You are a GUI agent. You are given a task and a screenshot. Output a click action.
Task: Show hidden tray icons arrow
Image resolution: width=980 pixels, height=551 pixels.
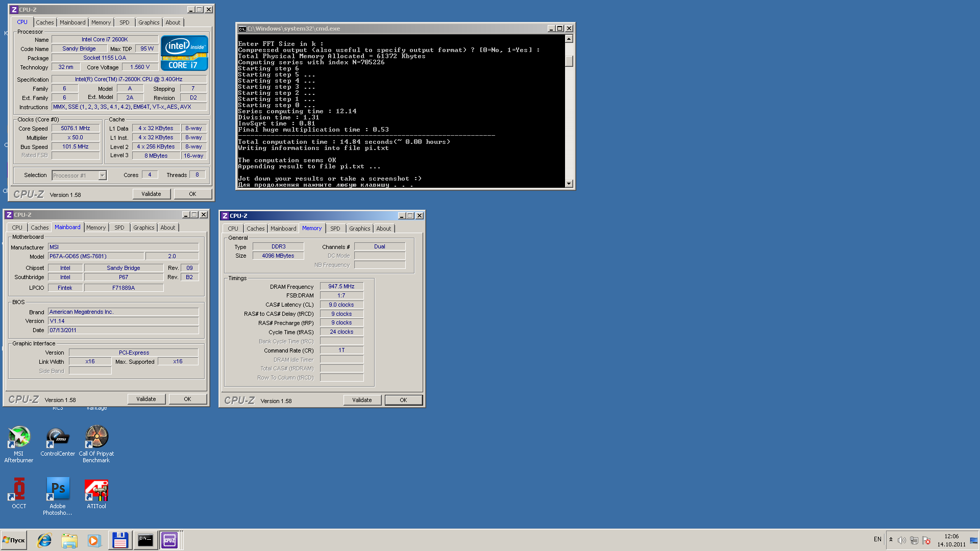click(x=891, y=540)
